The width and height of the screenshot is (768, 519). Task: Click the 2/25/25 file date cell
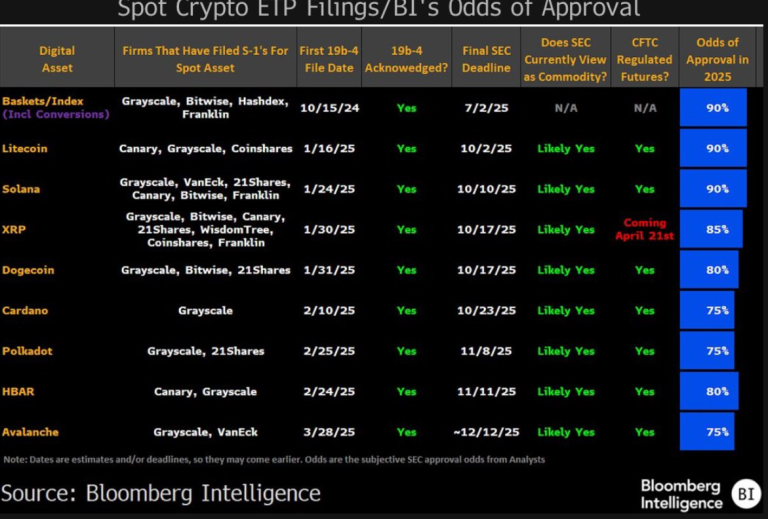click(329, 351)
